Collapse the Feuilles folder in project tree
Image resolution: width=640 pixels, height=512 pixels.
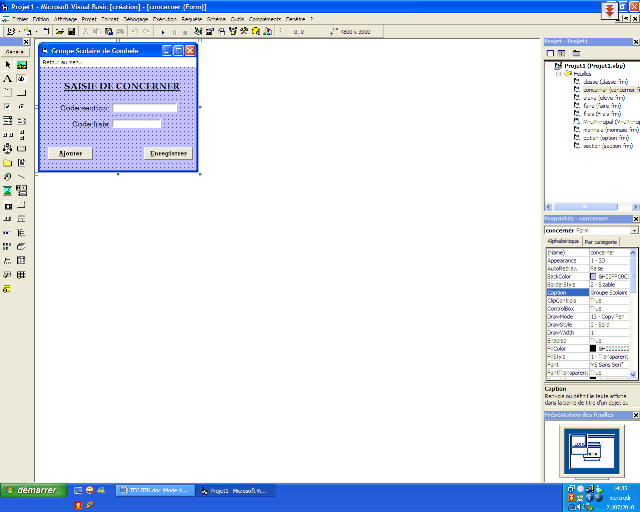click(x=558, y=73)
